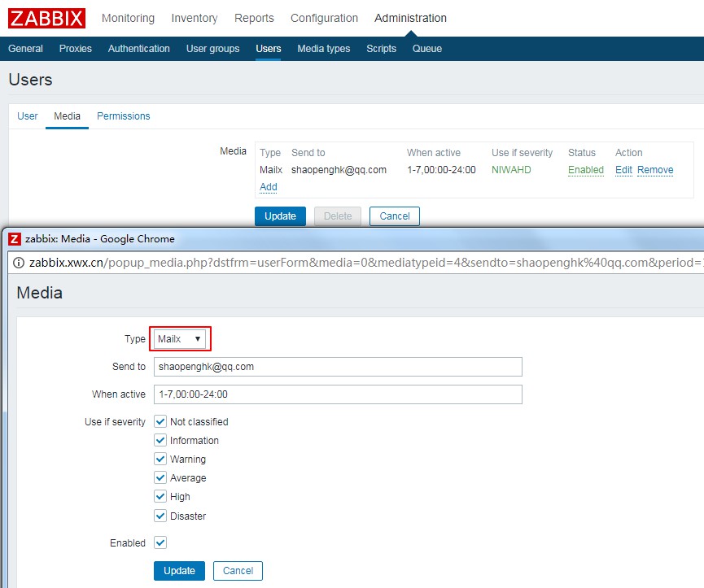Uncheck the Information severity checkbox
Image resolution: width=704 pixels, height=588 pixels.
[x=160, y=440]
